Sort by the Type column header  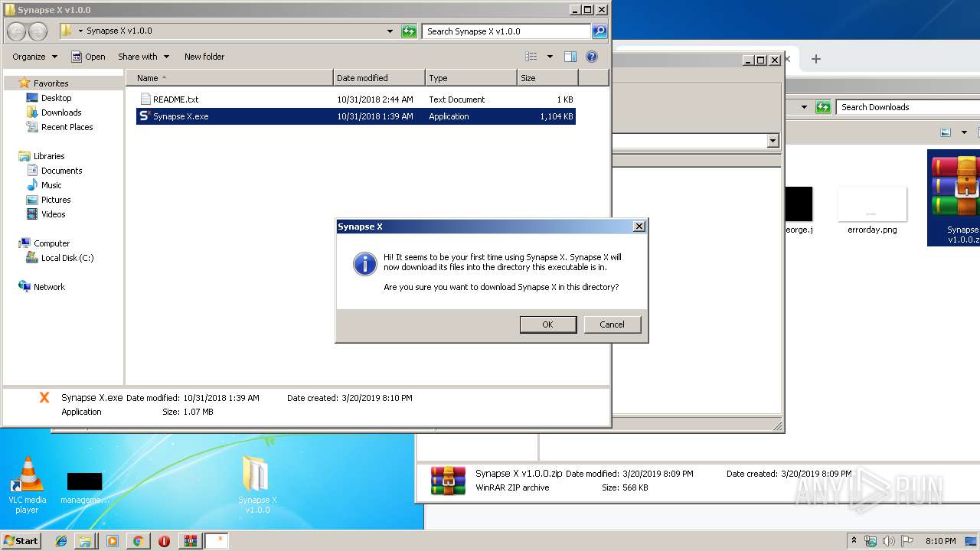tap(471, 78)
